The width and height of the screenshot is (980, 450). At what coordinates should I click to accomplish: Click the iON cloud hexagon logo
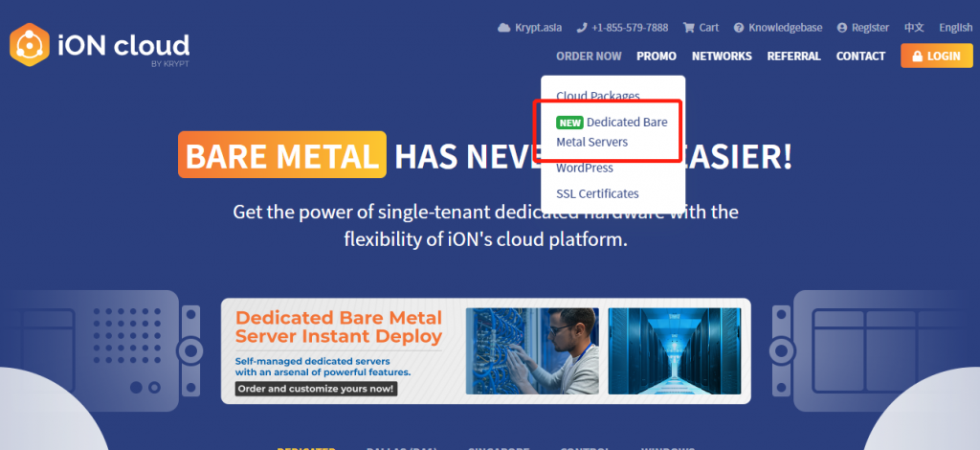tap(30, 44)
